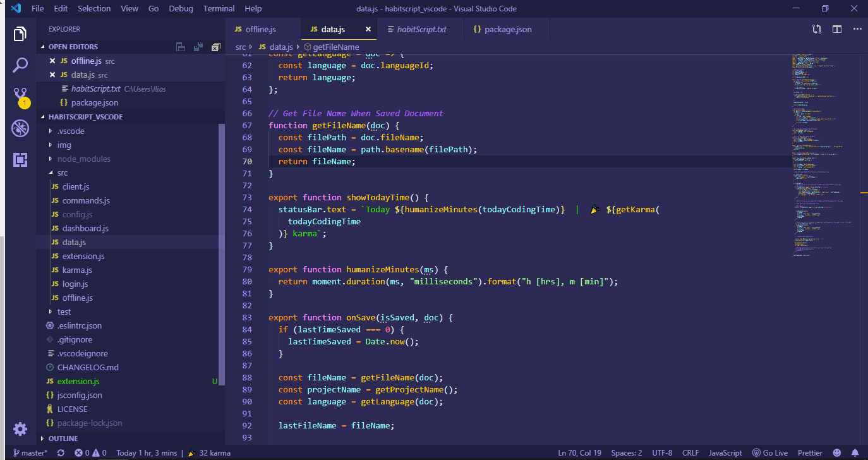Open login.js in the file tree
The width and height of the screenshot is (868, 460).
75,284
